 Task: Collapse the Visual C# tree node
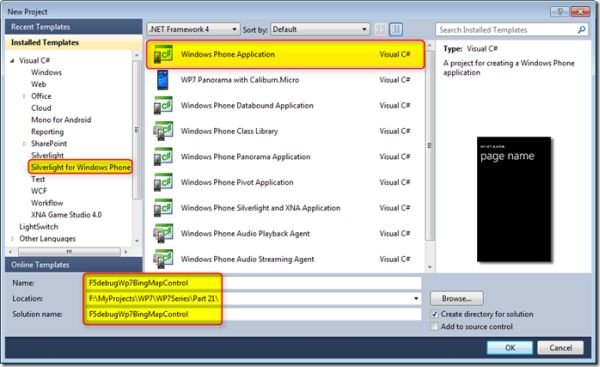(12, 60)
